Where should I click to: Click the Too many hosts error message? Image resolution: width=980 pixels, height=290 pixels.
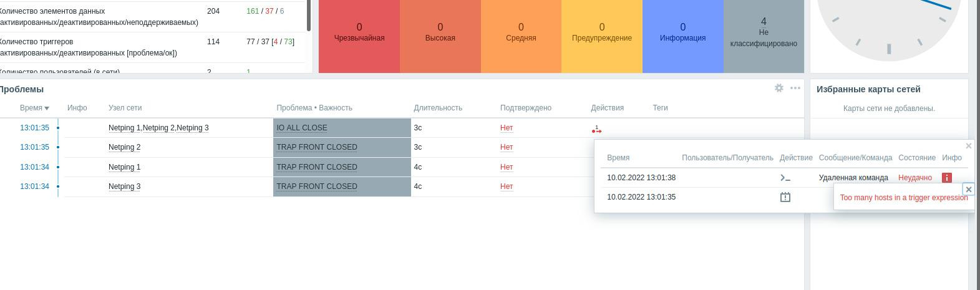[x=904, y=198]
